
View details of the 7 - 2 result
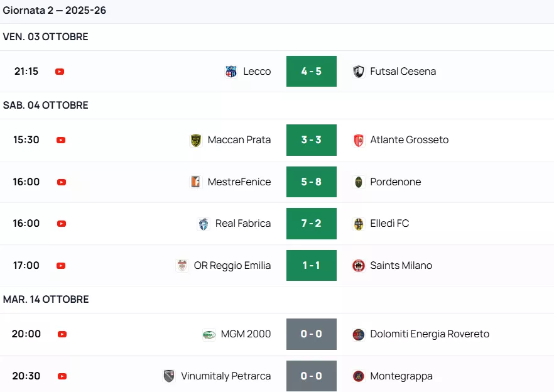(312, 224)
